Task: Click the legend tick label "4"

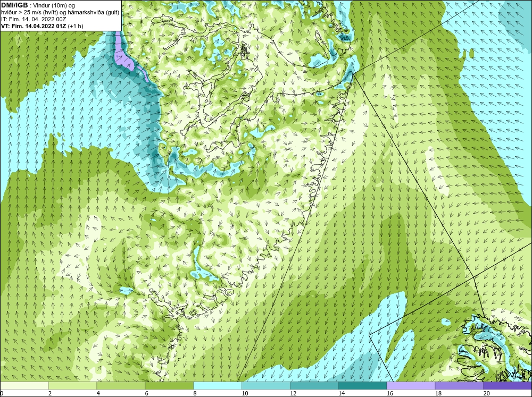Action: click(x=98, y=394)
